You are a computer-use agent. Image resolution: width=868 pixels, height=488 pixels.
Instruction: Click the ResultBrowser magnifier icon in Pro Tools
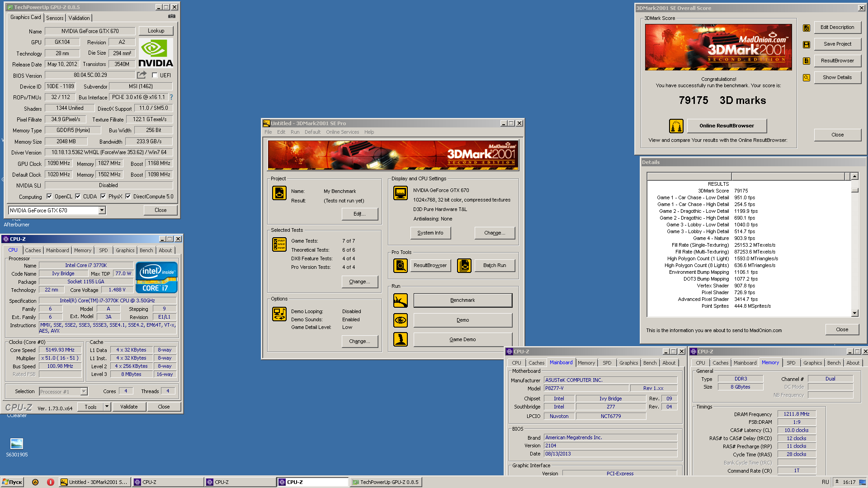tap(401, 266)
